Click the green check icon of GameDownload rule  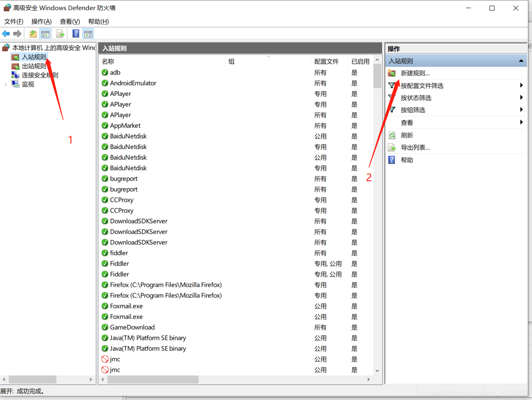(105, 327)
